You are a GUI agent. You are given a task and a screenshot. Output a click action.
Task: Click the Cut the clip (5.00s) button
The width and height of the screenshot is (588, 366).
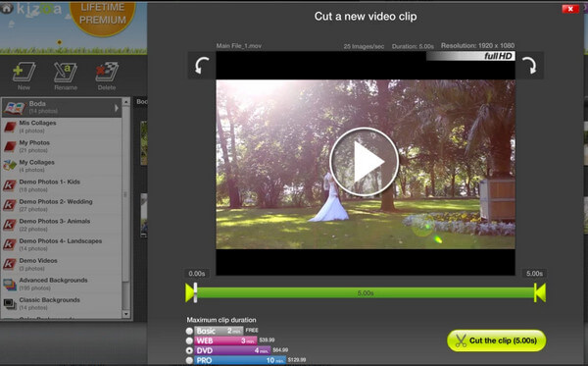(x=496, y=340)
